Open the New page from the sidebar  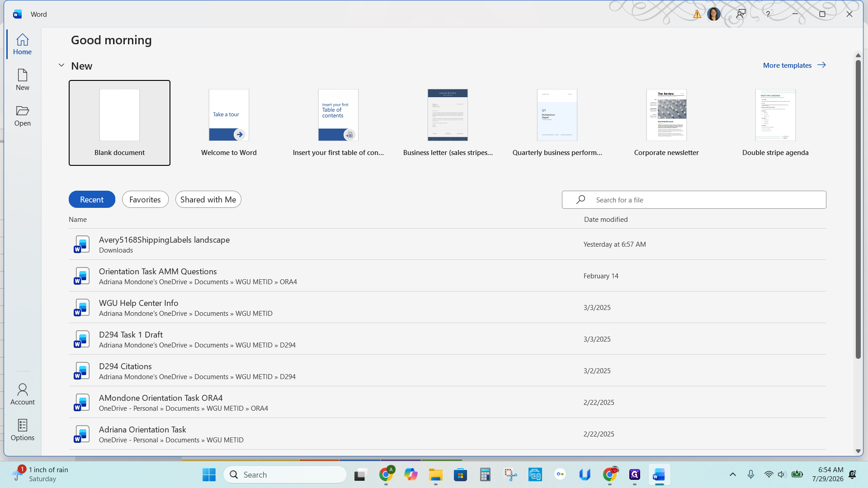(22, 80)
